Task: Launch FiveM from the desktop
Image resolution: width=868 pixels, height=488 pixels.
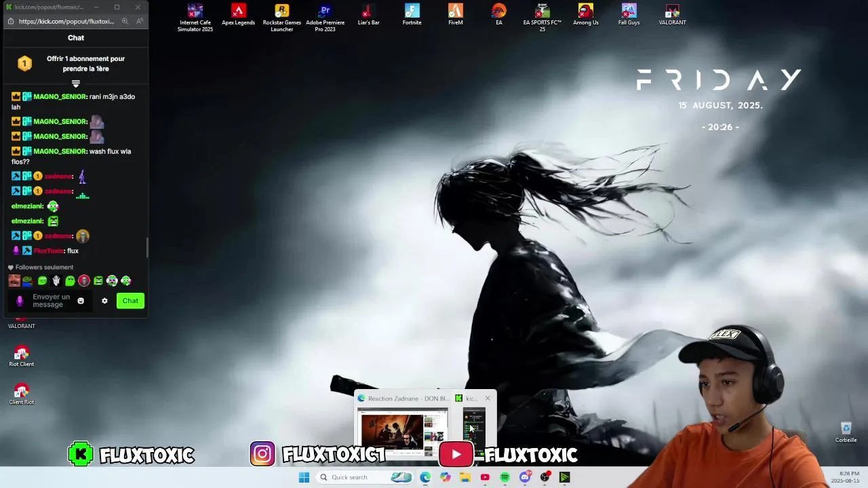Action: [x=455, y=15]
